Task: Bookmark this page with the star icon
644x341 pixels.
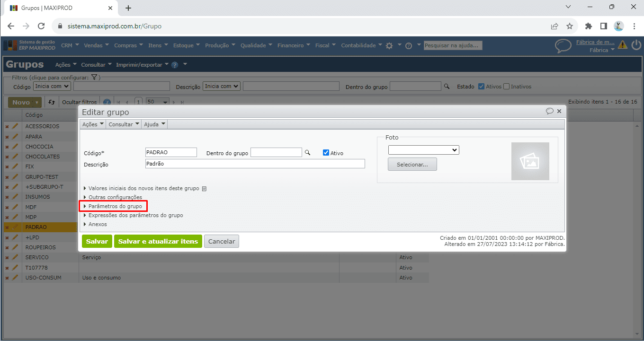Action: pyautogui.click(x=570, y=26)
